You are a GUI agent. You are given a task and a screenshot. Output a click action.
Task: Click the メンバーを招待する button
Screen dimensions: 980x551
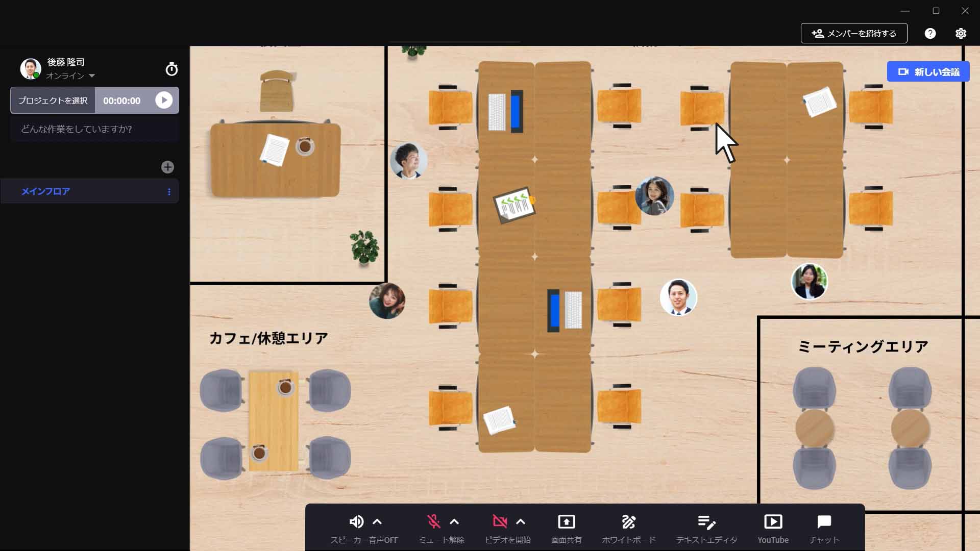[853, 33]
